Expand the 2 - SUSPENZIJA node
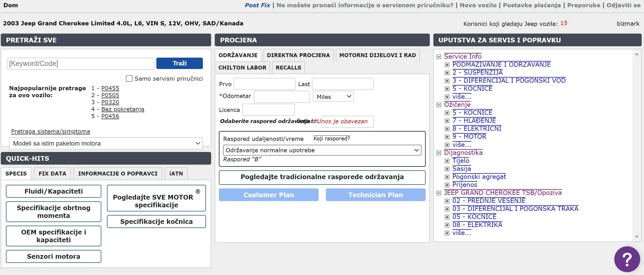 tap(447, 73)
